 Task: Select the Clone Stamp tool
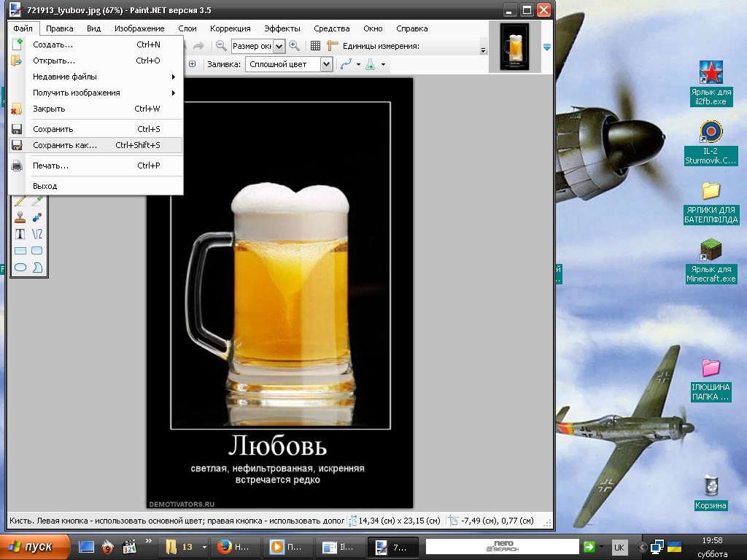[20, 217]
